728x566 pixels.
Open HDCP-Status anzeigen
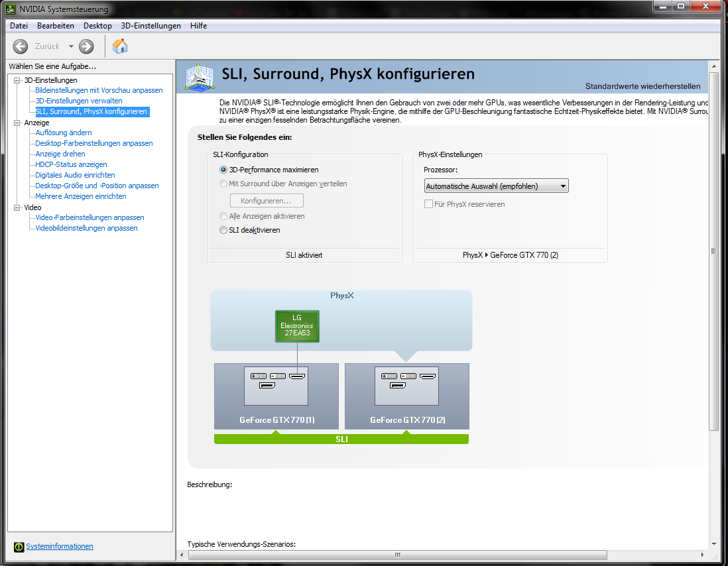click(x=71, y=164)
